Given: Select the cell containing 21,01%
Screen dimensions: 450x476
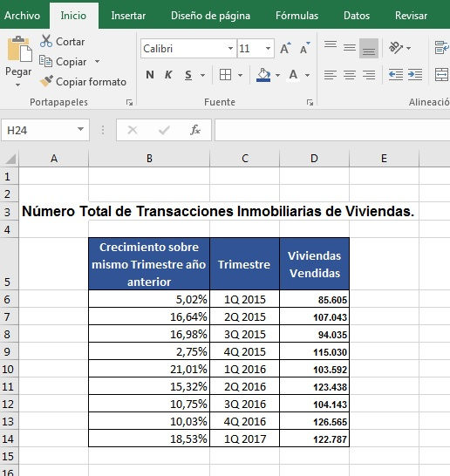Looking at the screenshot, I should click(149, 369).
